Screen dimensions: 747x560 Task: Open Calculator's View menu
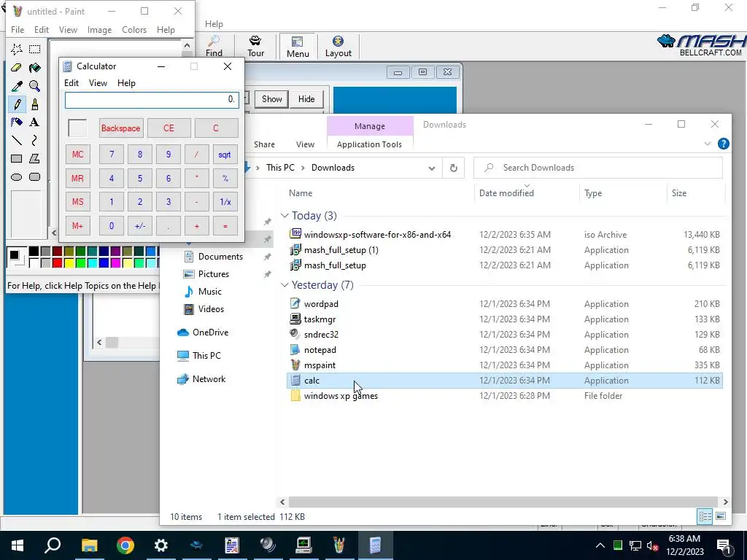tap(98, 83)
